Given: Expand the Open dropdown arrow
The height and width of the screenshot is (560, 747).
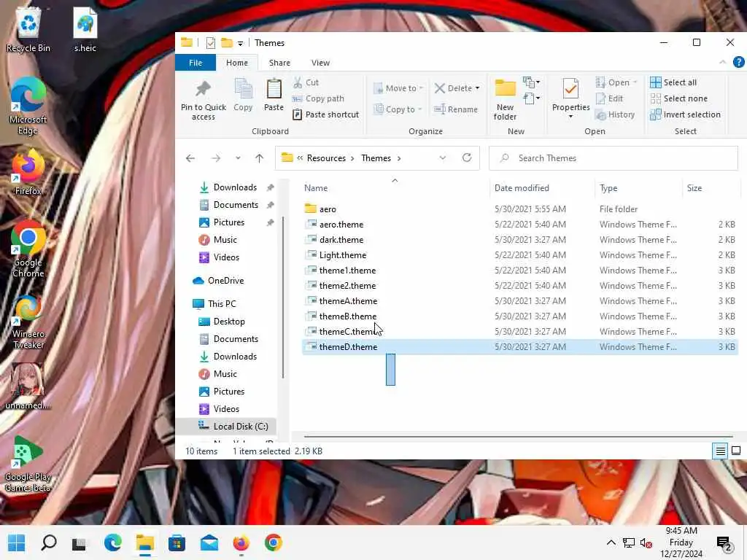Looking at the screenshot, I should (x=635, y=82).
